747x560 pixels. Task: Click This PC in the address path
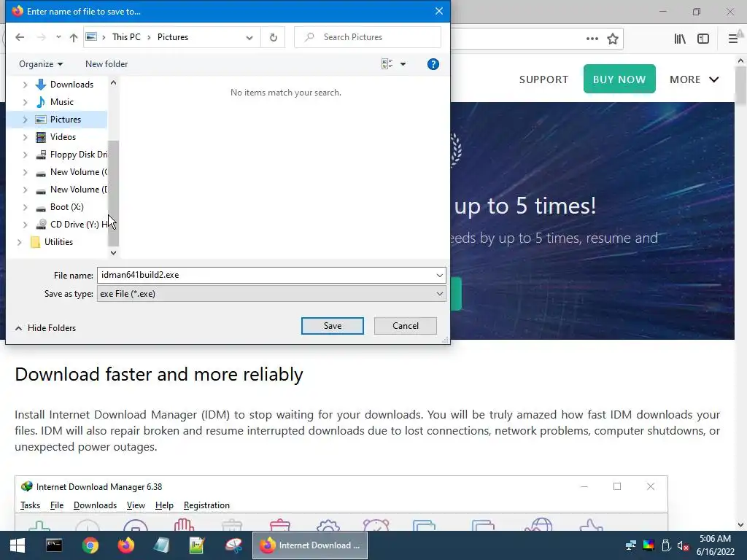[x=126, y=37]
